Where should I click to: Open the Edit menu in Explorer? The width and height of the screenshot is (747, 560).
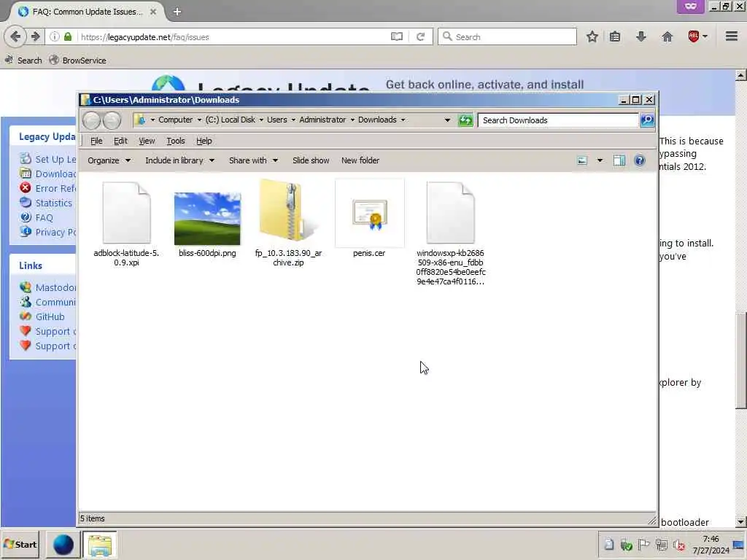120,141
